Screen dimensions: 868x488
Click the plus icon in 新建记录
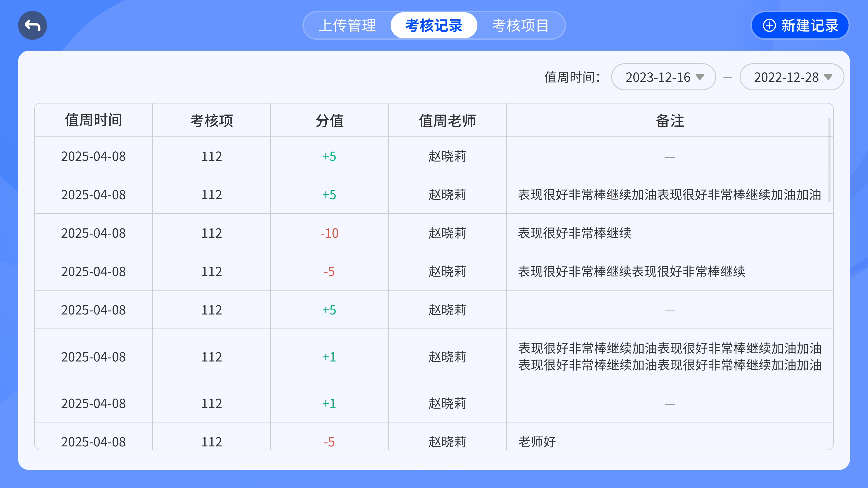click(x=769, y=26)
